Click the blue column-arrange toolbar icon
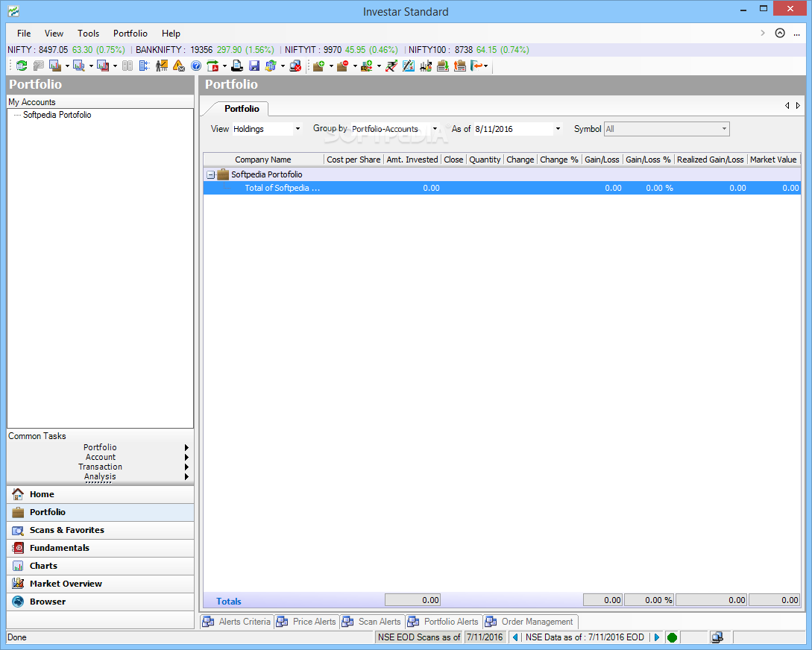The image size is (812, 650). point(145,66)
